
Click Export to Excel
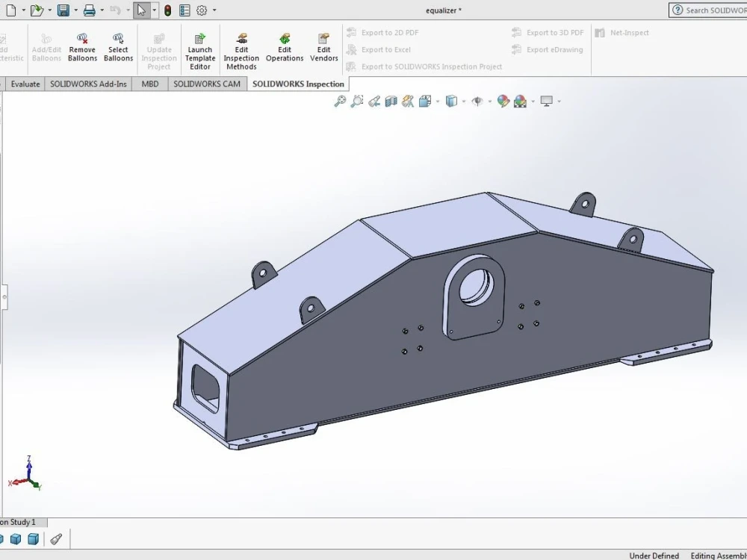click(379, 49)
